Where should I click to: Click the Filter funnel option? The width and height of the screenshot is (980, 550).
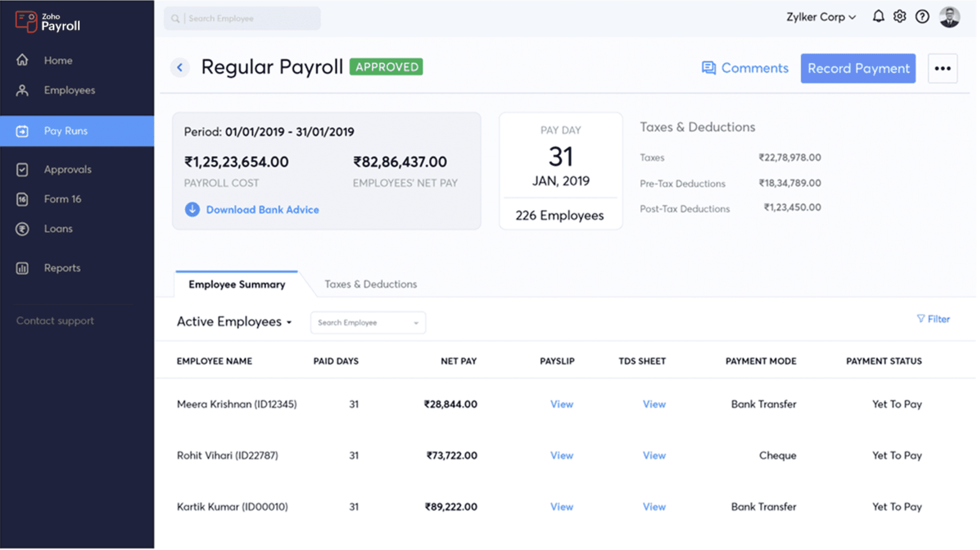click(933, 319)
